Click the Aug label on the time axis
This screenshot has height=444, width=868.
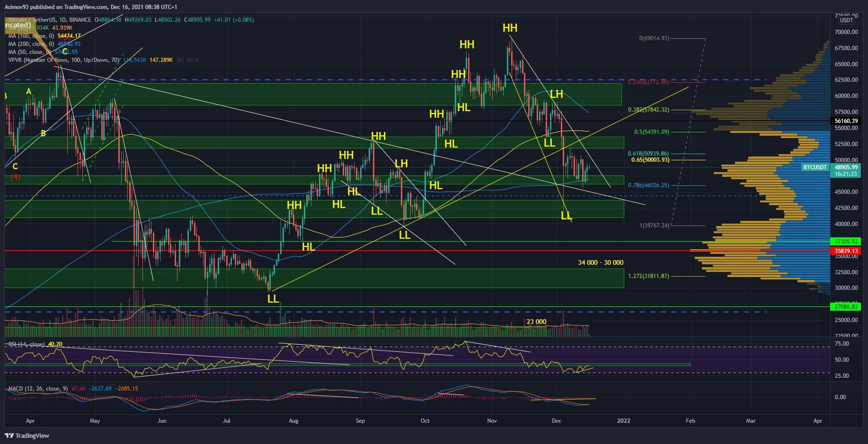(x=293, y=421)
